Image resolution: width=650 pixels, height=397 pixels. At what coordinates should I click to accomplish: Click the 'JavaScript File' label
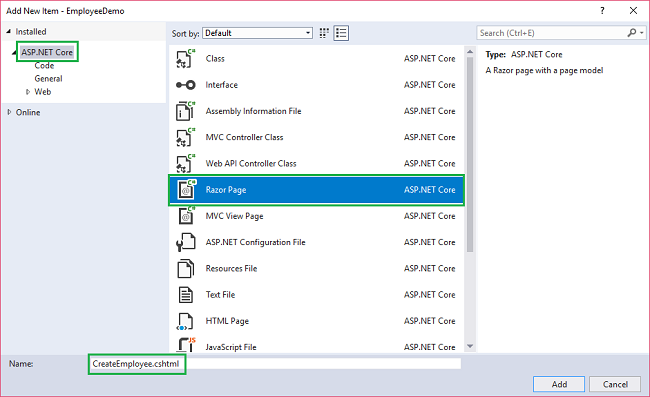point(231,347)
